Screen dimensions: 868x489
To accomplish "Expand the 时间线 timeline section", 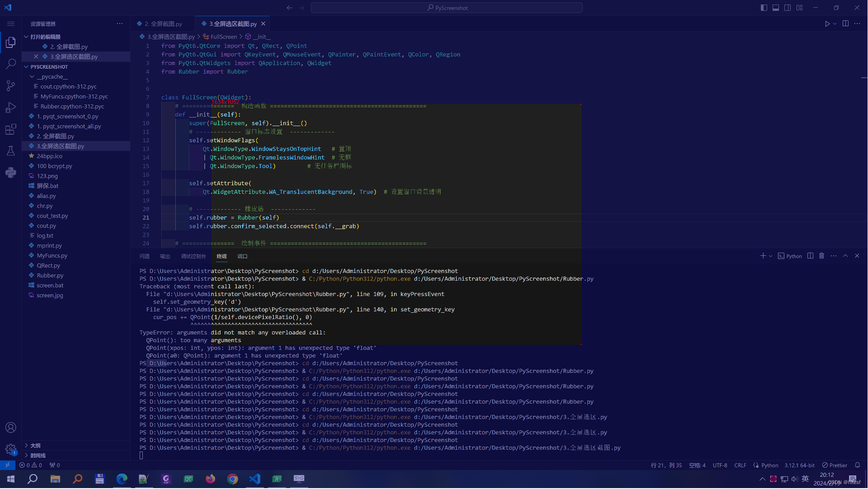I will pyautogui.click(x=26, y=456).
